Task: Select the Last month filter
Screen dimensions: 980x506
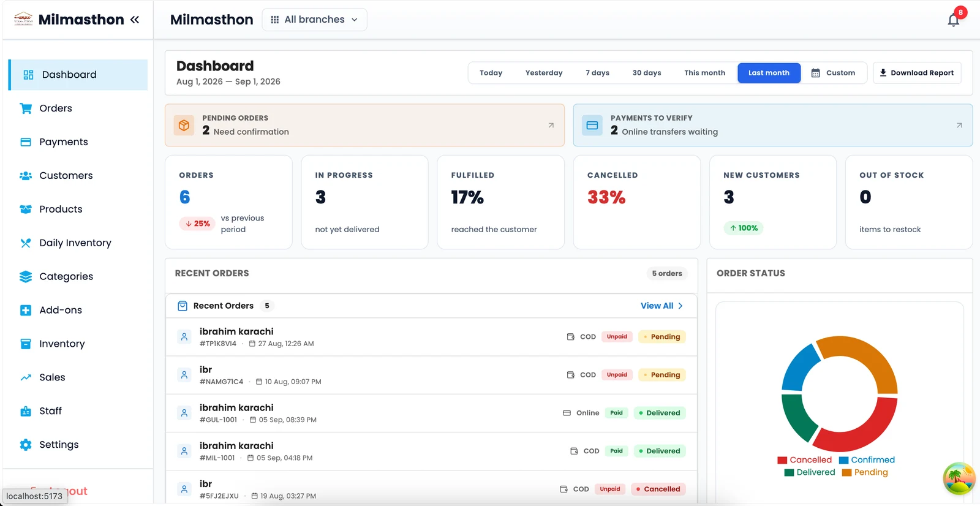Action: (769, 73)
